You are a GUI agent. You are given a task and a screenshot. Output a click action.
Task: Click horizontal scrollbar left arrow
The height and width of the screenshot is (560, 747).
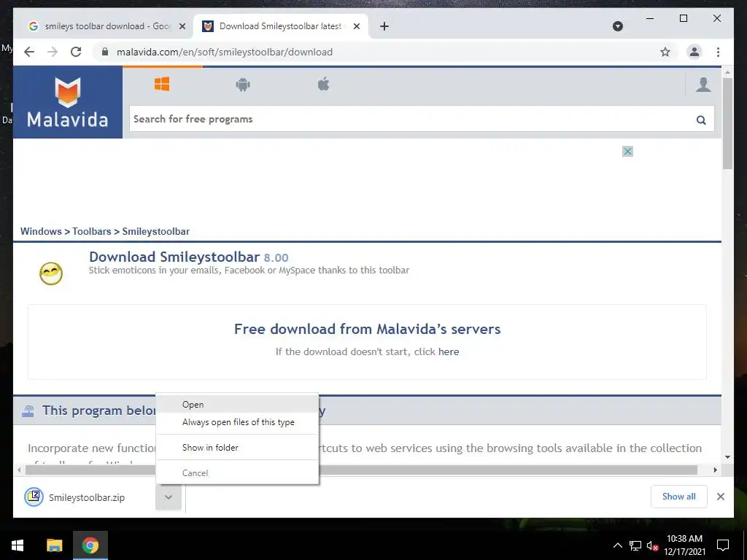point(19,470)
